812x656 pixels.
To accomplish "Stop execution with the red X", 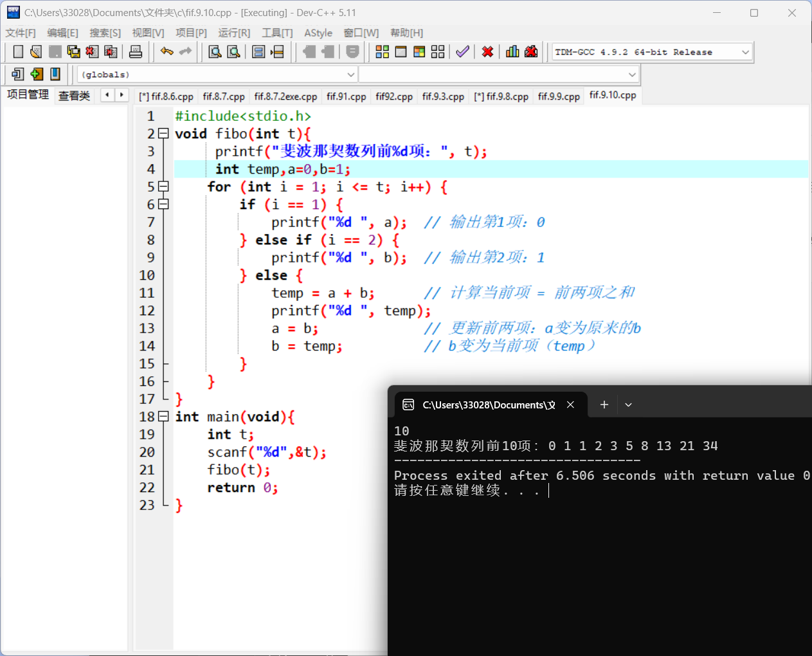I will [488, 52].
